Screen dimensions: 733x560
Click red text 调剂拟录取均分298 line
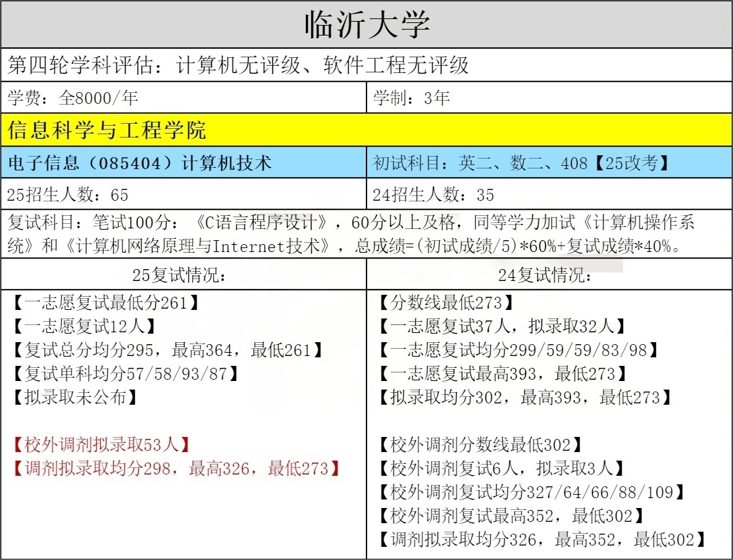(x=176, y=469)
